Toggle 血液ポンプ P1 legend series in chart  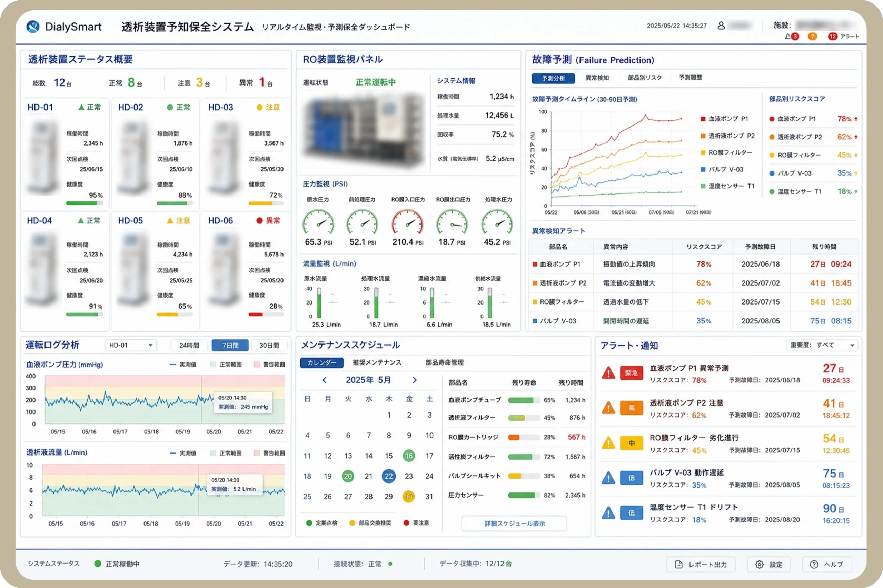[724, 119]
